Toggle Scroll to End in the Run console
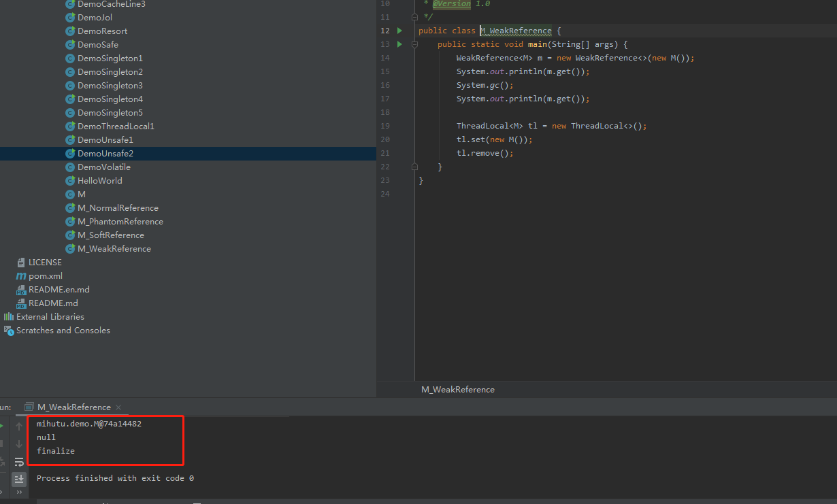Image resolution: width=837 pixels, height=504 pixels. click(x=19, y=479)
